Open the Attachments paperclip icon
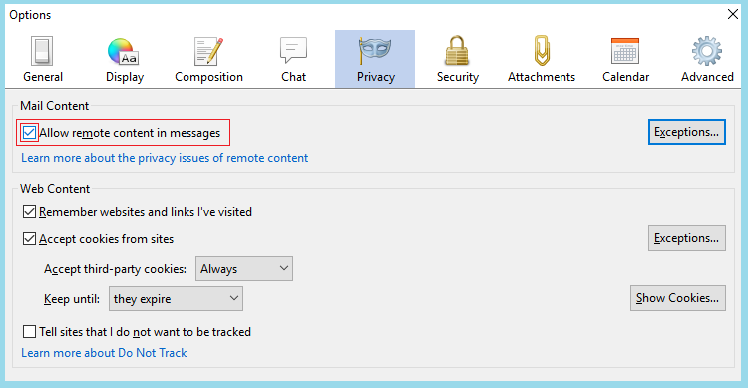This screenshot has height=388, width=748. click(x=541, y=51)
